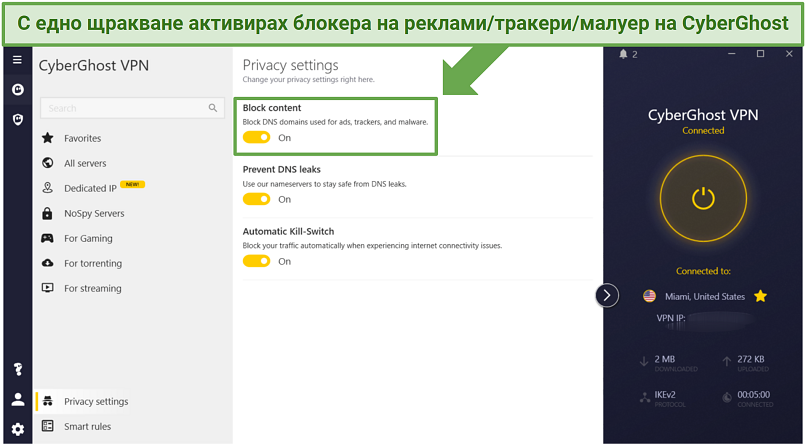
Task: Disable the Automatic Kill-Switch toggle
Action: pos(257,261)
